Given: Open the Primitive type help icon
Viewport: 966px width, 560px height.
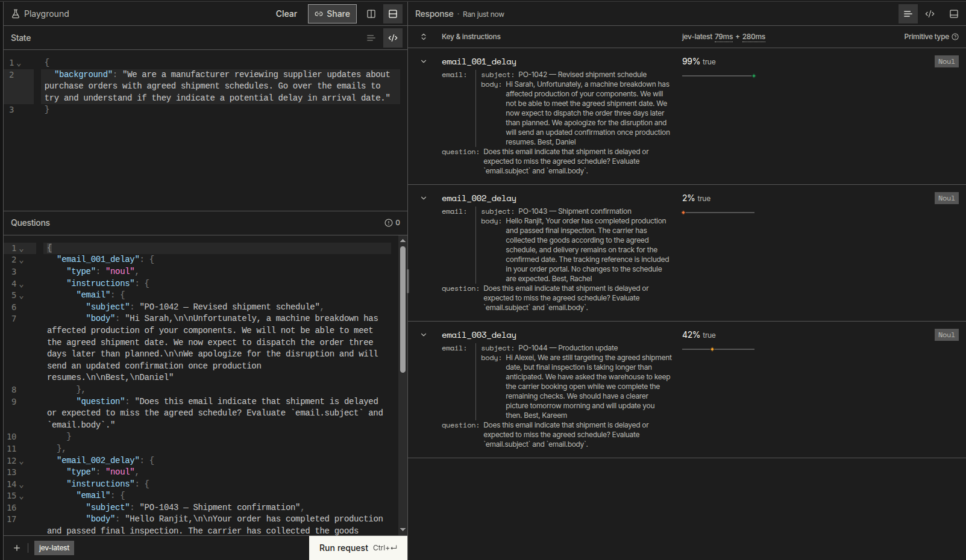Looking at the screenshot, I should [x=955, y=37].
